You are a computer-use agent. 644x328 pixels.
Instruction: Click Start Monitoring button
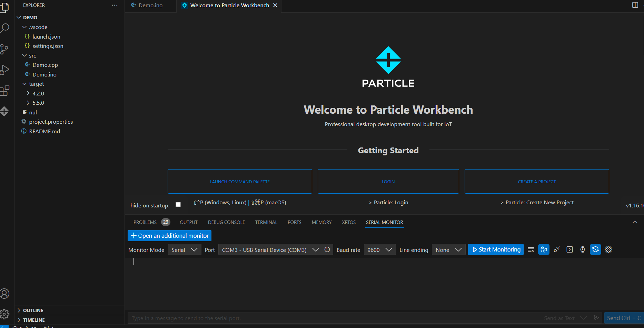(496, 249)
